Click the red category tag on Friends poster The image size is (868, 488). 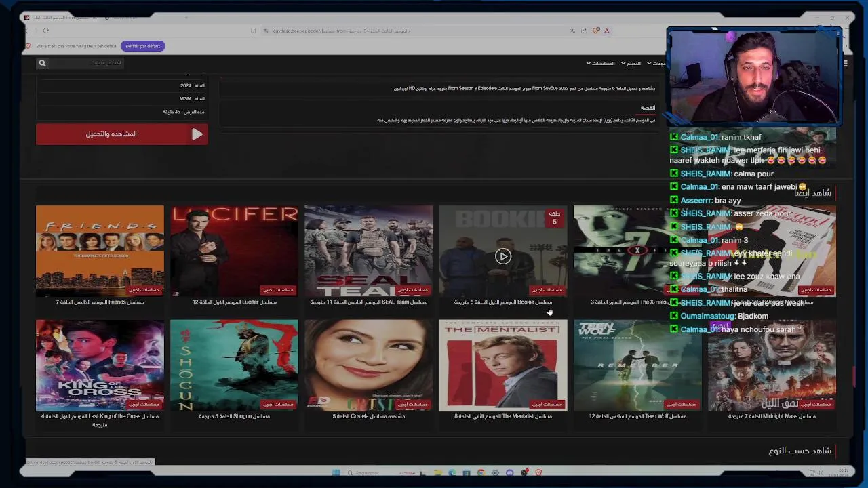(x=144, y=290)
